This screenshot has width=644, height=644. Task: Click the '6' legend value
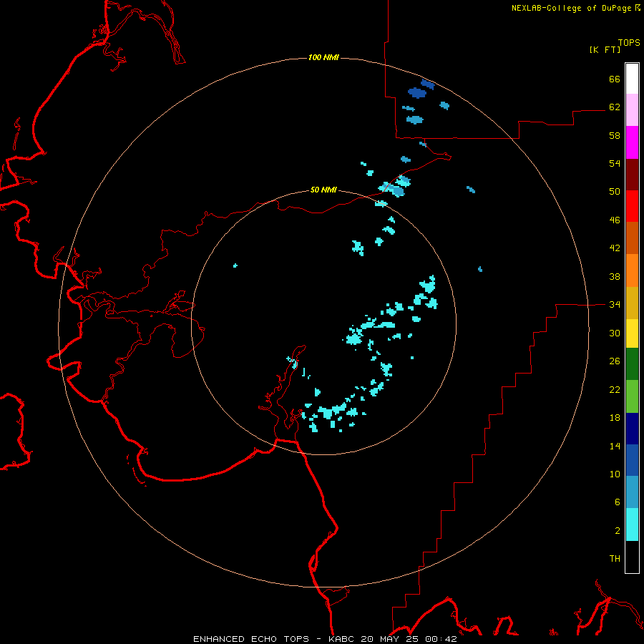618,502
